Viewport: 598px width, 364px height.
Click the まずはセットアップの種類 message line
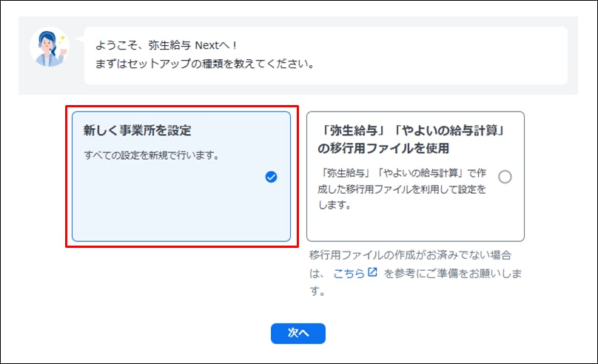pos(205,64)
